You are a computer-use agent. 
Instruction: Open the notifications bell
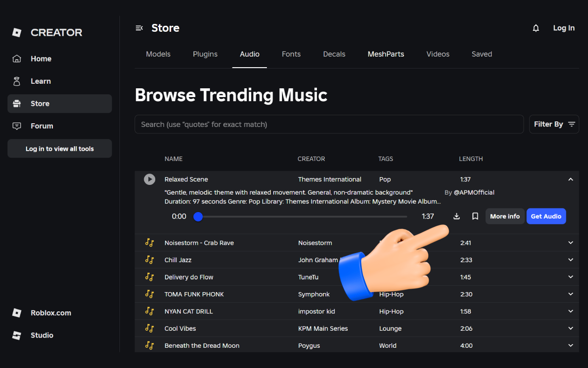click(x=536, y=28)
